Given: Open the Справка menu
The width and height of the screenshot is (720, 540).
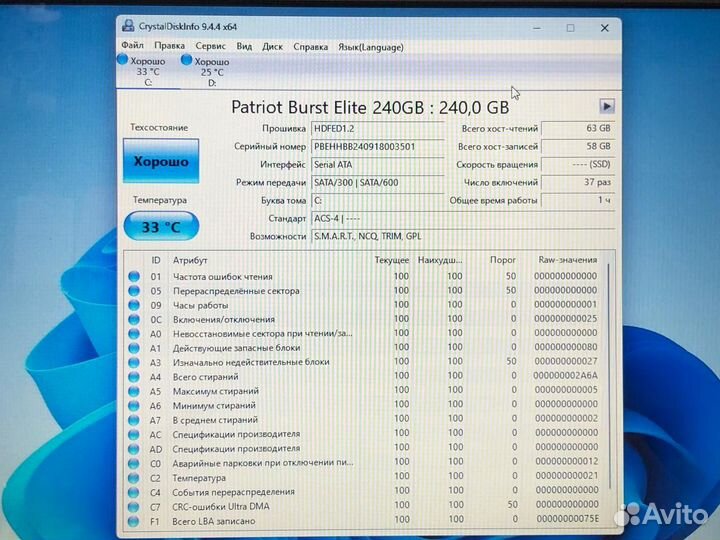Looking at the screenshot, I should coord(310,47).
